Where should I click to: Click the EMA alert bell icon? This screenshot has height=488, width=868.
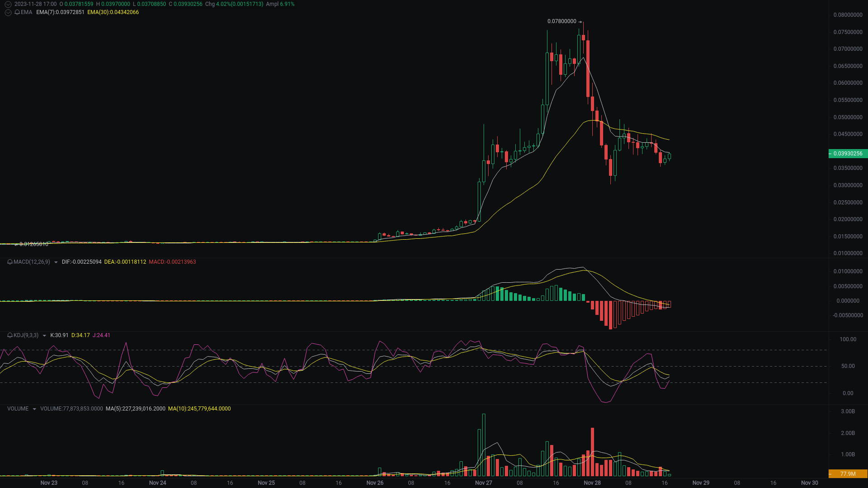pyautogui.click(x=17, y=12)
